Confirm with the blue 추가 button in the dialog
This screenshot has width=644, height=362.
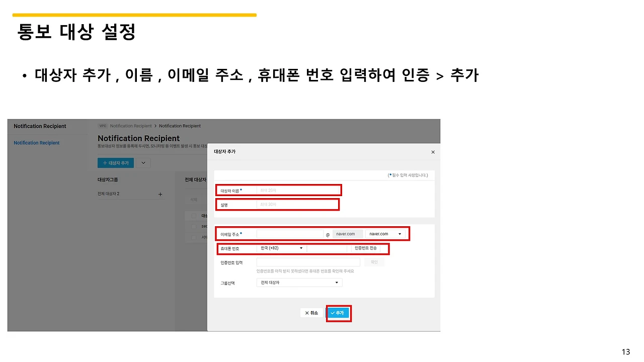click(338, 313)
